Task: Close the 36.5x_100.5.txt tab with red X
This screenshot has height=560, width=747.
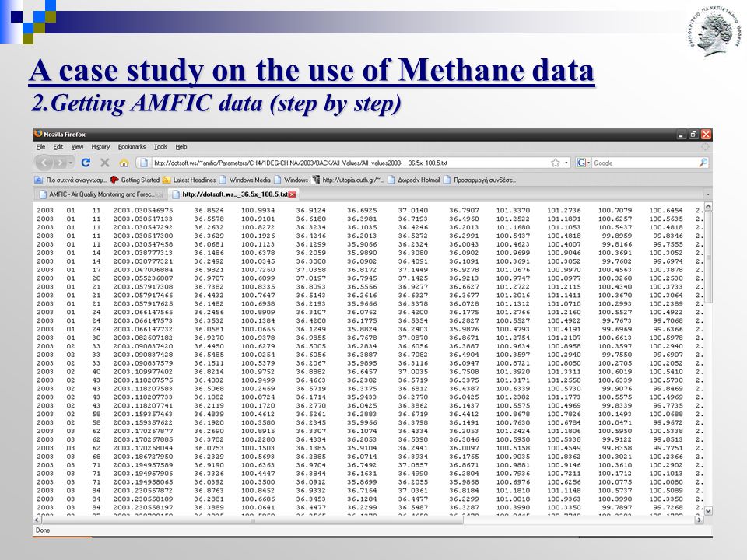Action: (292, 194)
